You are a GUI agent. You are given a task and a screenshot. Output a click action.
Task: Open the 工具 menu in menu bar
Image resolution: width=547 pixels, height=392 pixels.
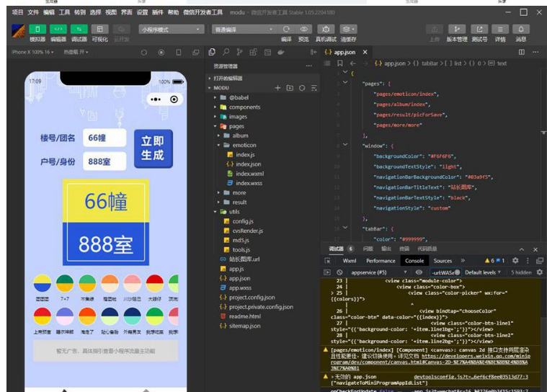[65, 12]
